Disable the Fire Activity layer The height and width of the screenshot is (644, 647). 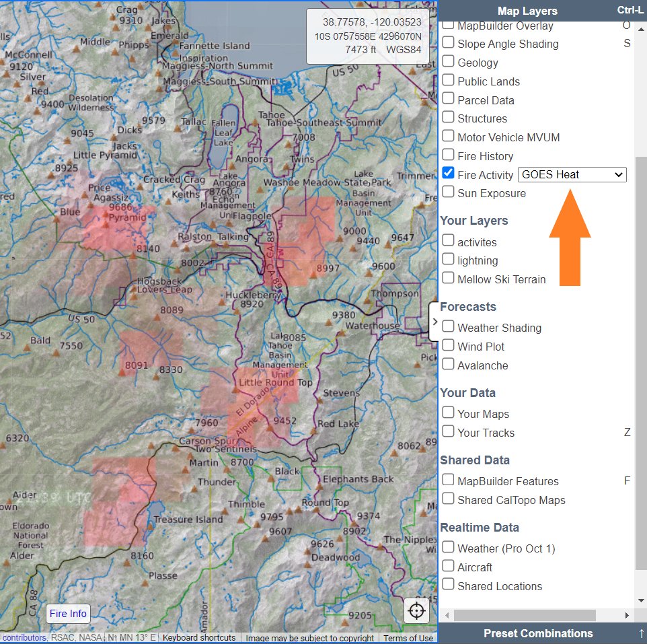coord(448,174)
